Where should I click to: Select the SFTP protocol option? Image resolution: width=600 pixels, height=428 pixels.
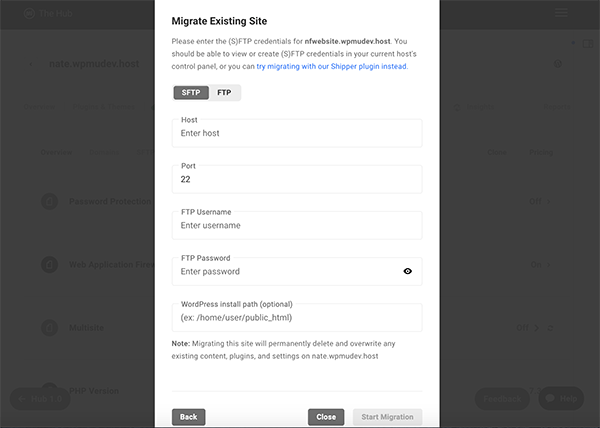point(190,93)
